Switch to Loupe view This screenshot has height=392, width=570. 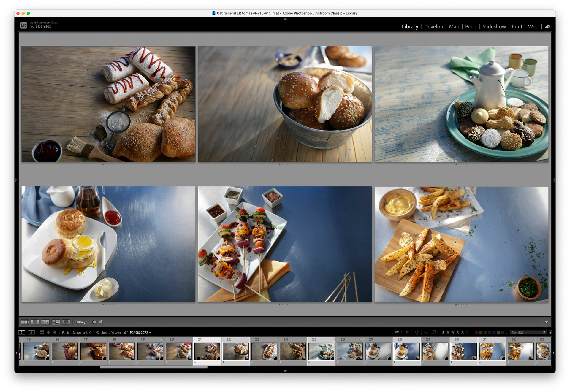click(x=35, y=322)
